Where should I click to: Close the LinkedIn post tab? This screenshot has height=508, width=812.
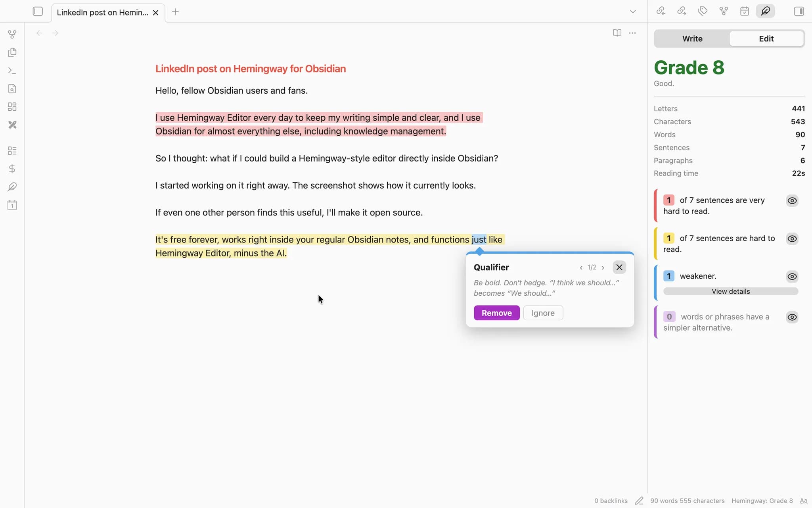[156, 13]
